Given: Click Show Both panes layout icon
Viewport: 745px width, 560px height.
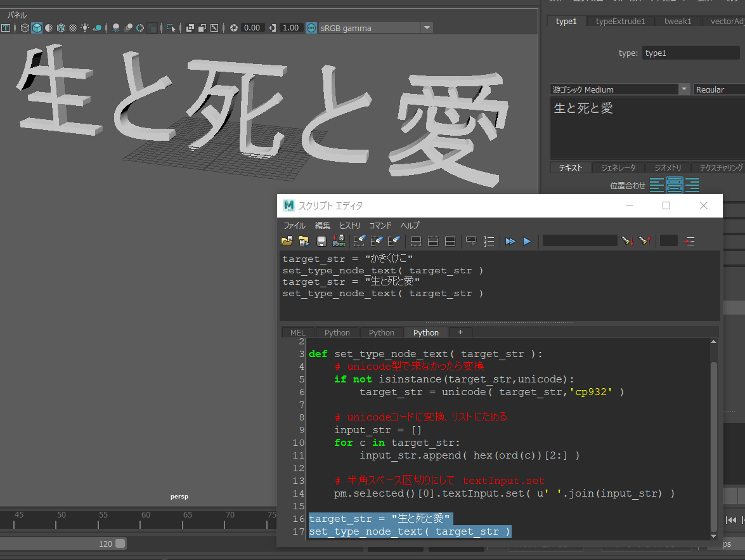Looking at the screenshot, I should 450,241.
